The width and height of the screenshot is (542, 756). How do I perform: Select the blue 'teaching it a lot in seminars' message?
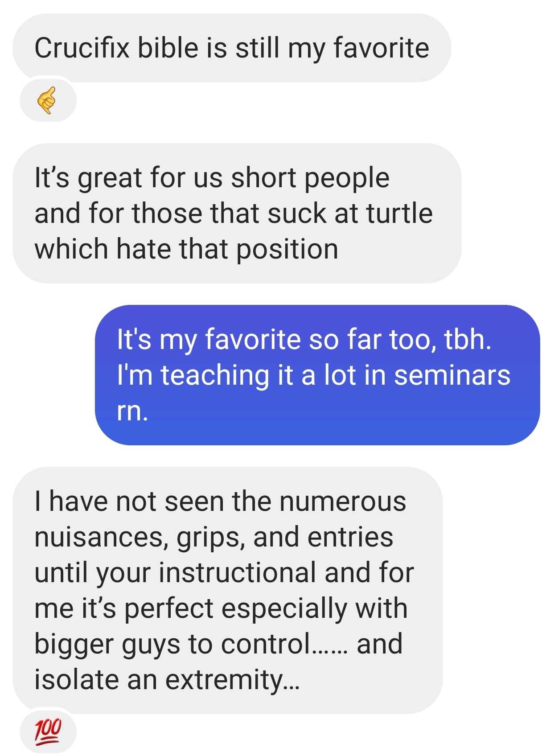[317, 374]
